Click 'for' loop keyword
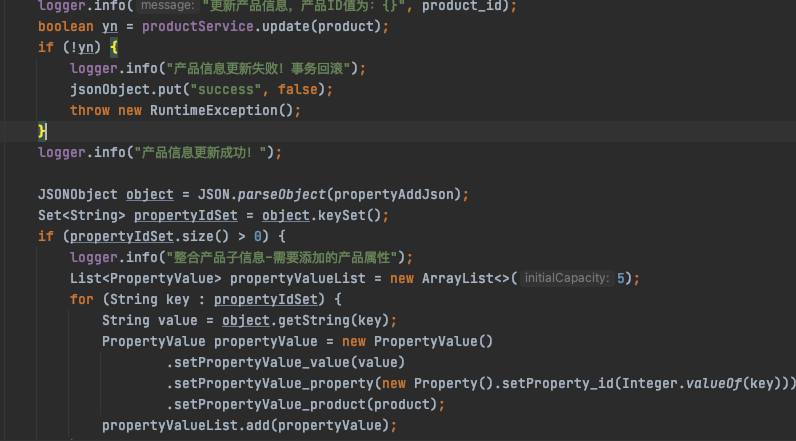The width and height of the screenshot is (796, 441). click(x=82, y=299)
